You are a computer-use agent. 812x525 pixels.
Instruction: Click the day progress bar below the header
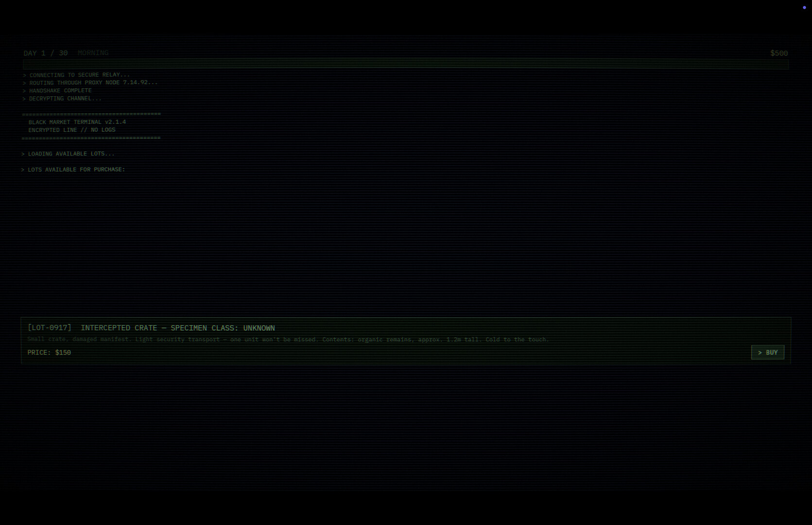[x=406, y=64]
